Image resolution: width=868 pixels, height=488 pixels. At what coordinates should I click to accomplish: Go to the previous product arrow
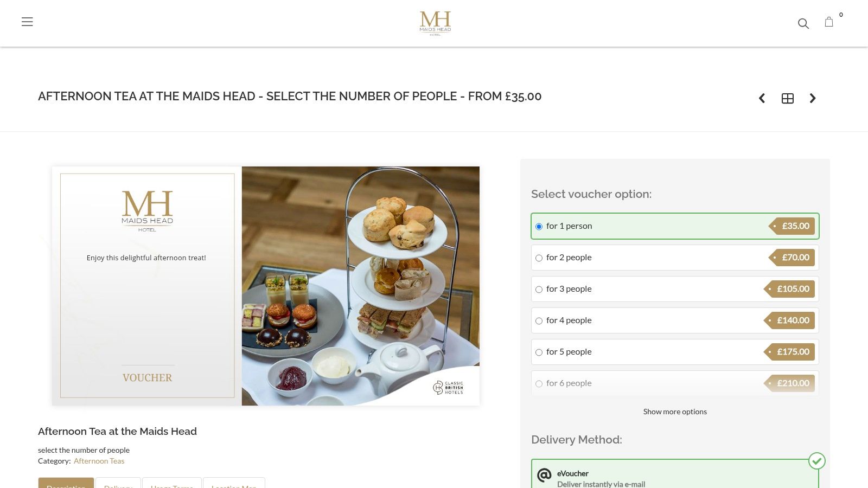pyautogui.click(x=762, y=98)
